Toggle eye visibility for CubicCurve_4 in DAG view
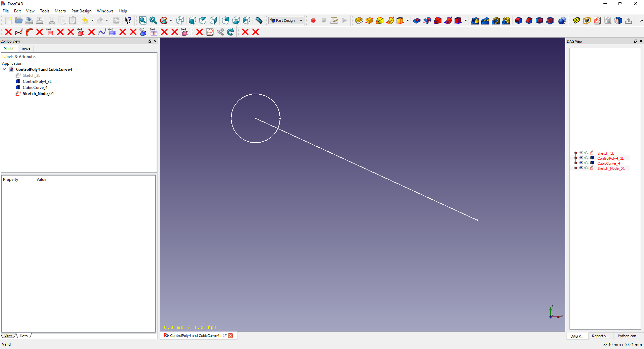The image size is (644, 349). pos(581,163)
